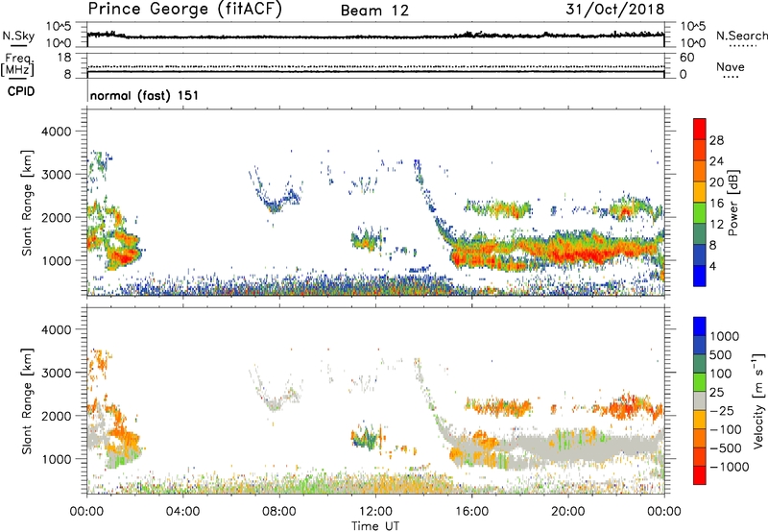Select the "-500" label on Velocity colorbar

click(x=725, y=448)
